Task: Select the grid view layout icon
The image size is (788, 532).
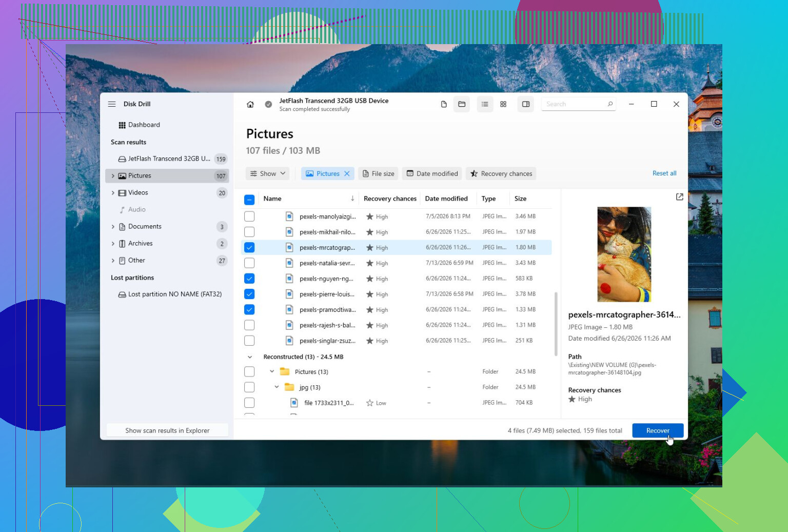Action: tap(503, 104)
